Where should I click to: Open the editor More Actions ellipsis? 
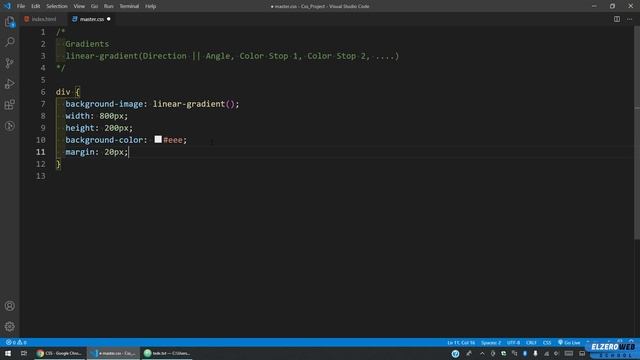(630, 19)
